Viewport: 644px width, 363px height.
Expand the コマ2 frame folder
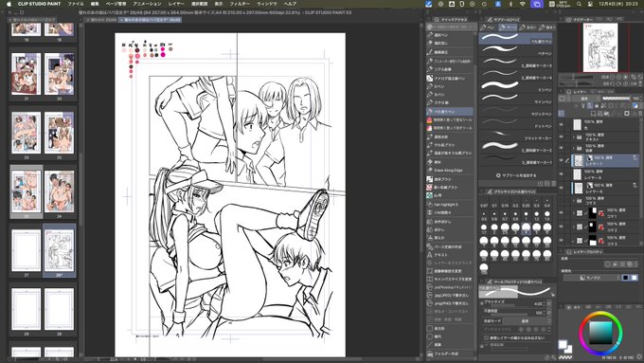click(574, 227)
